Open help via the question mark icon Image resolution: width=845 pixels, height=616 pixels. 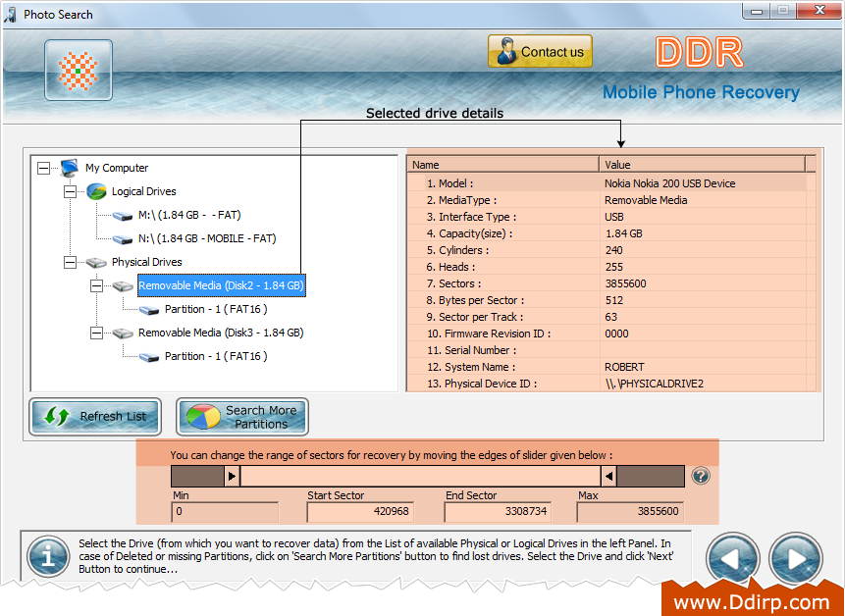[x=700, y=476]
